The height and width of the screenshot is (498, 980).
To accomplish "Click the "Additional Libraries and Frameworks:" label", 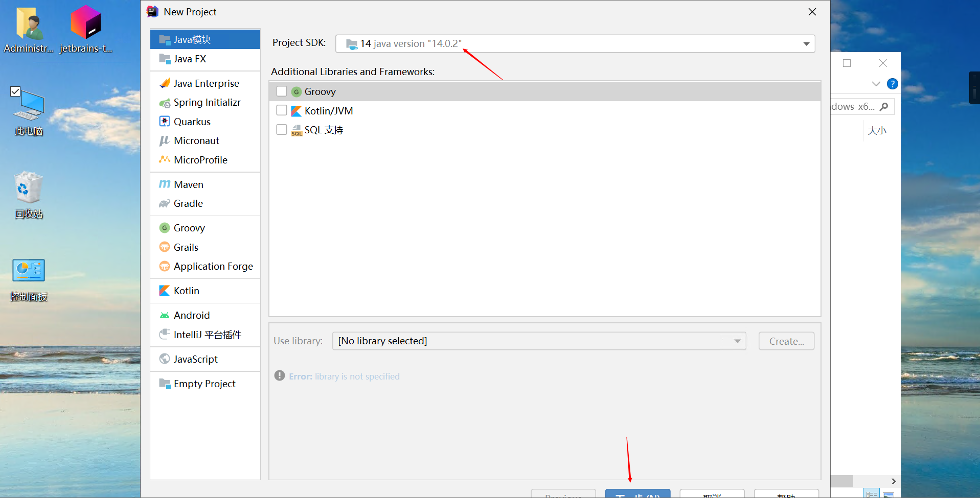I will [x=353, y=72].
